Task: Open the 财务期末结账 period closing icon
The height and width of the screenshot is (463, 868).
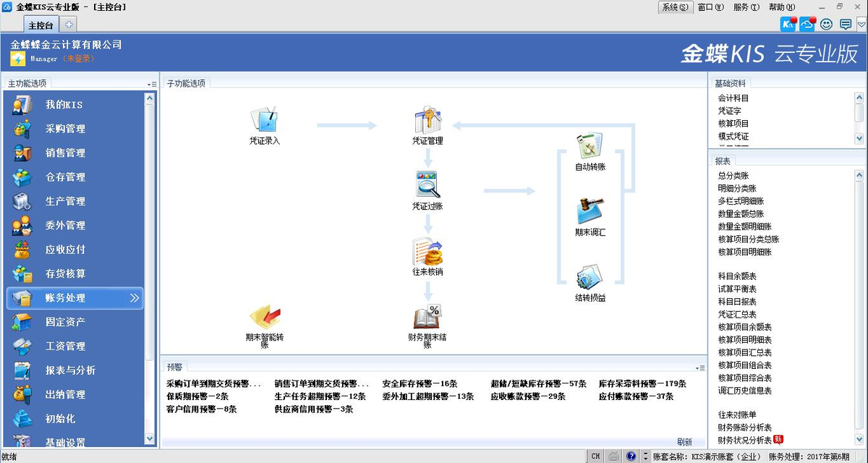Action: click(427, 317)
